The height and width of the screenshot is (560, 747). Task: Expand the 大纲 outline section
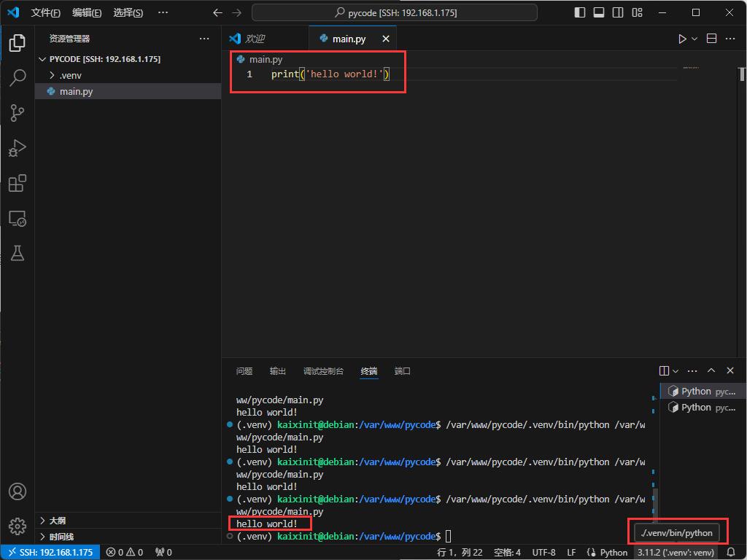pyautogui.click(x=57, y=521)
